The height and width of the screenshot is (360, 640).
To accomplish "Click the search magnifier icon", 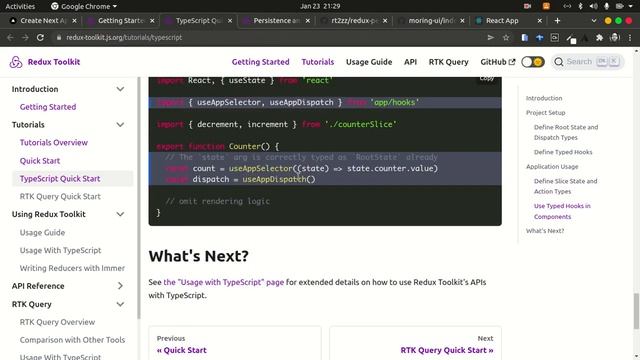I will 559,62.
